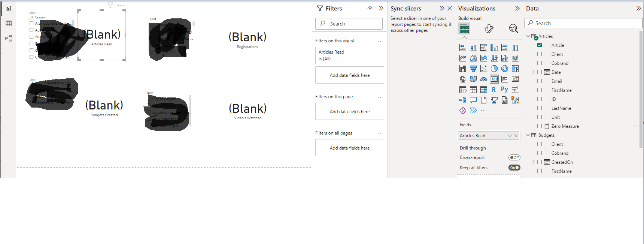Viewport: 644px width, 244px height.
Task: Select the Build visual icon
Action: click(464, 28)
